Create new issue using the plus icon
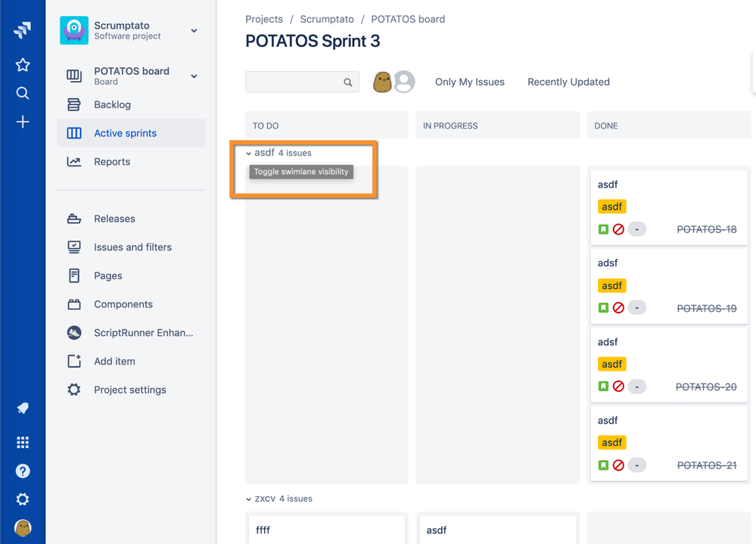The image size is (756, 544). [22, 121]
